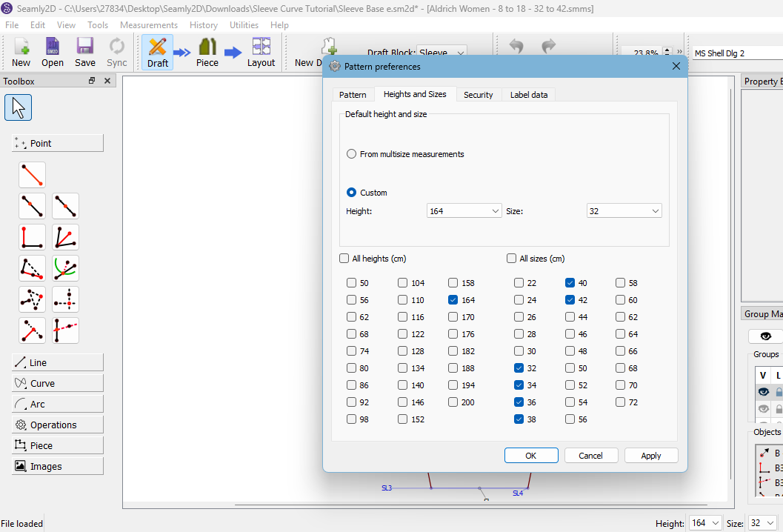Image resolution: width=783 pixels, height=532 pixels.
Task: Click Cancel in Pattern preferences
Action: [590, 456]
